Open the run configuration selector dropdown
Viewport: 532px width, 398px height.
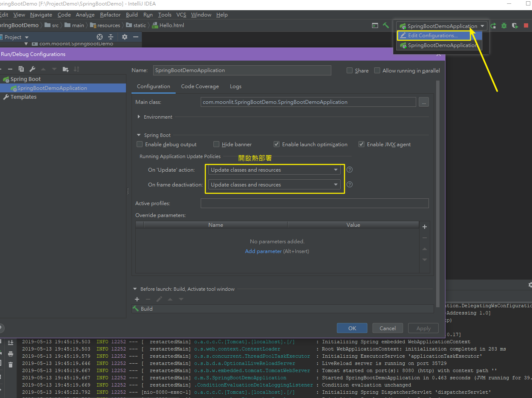pyautogui.click(x=442, y=26)
